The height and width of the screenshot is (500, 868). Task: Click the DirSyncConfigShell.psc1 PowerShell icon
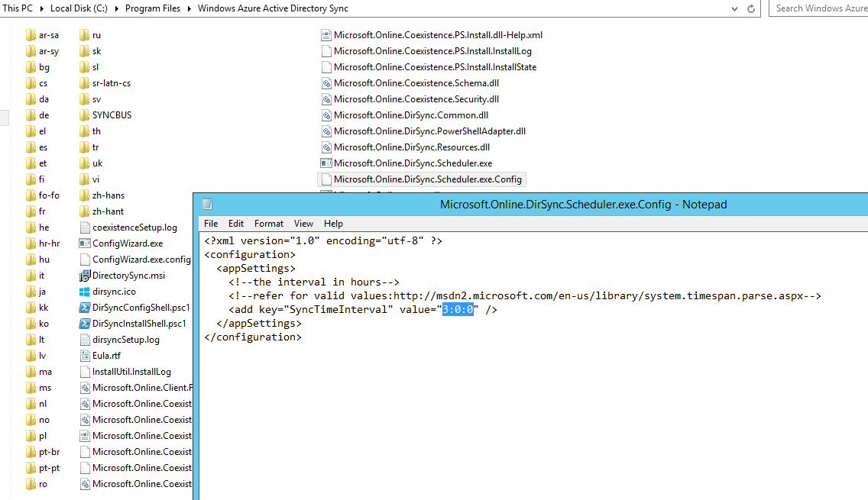(x=86, y=308)
